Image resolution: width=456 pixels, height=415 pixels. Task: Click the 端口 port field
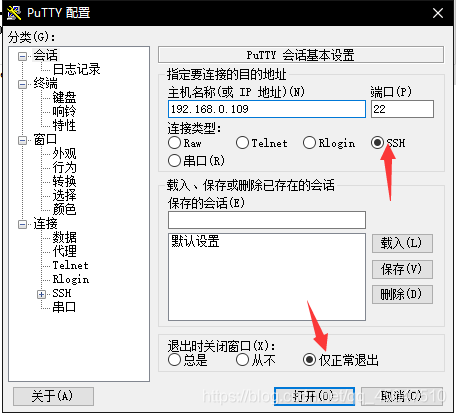pyautogui.click(x=402, y=109)
